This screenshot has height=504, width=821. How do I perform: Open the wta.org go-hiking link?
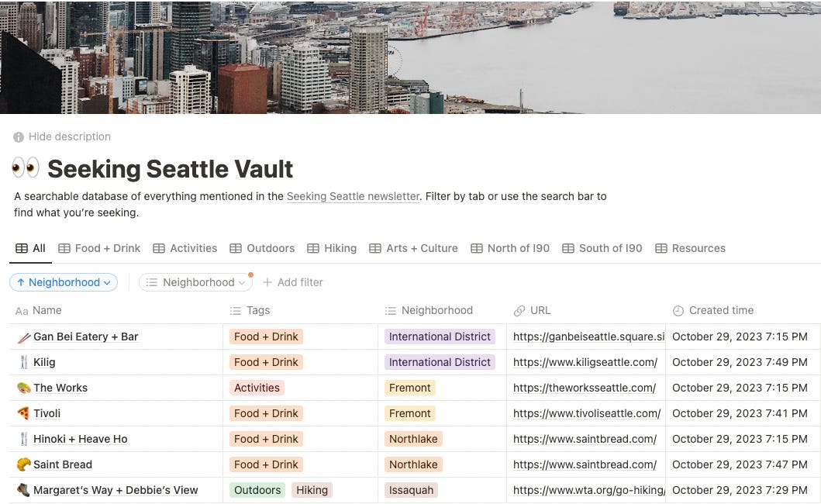tap(589, 490)
